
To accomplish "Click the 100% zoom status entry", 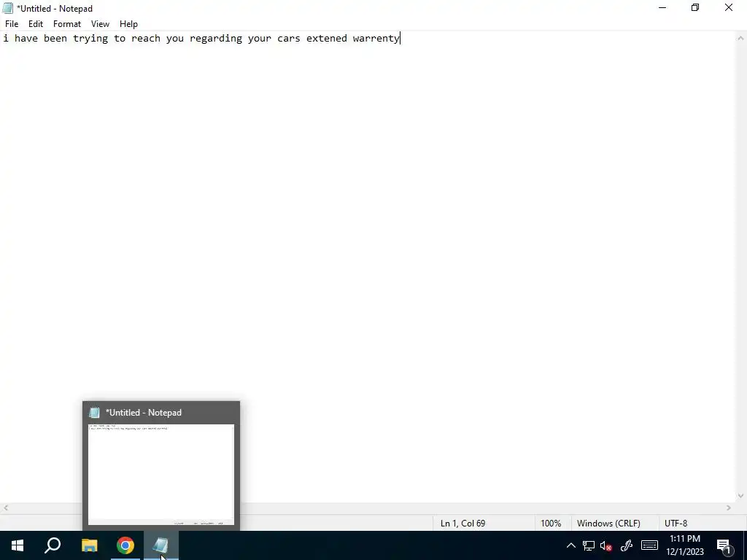I will (551, 524).
